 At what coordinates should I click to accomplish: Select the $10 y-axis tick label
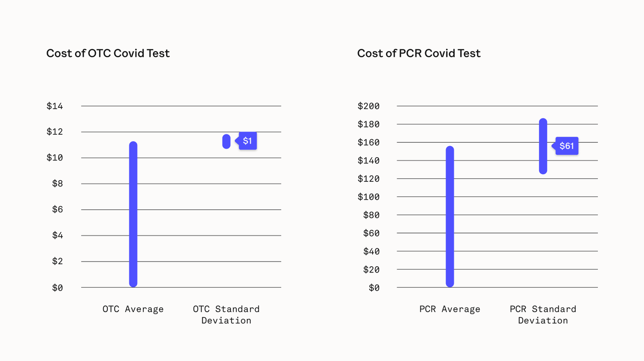click(55, 158)
